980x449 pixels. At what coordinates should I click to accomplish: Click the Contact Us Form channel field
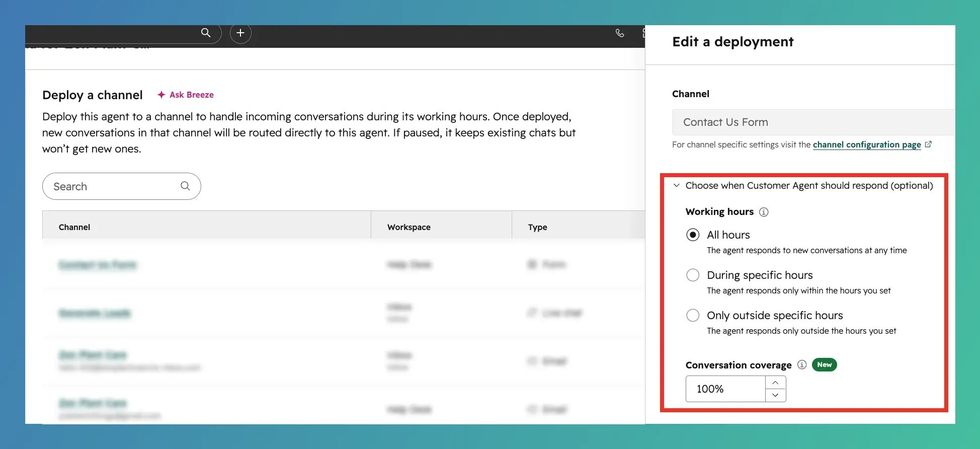coord(813,122)
